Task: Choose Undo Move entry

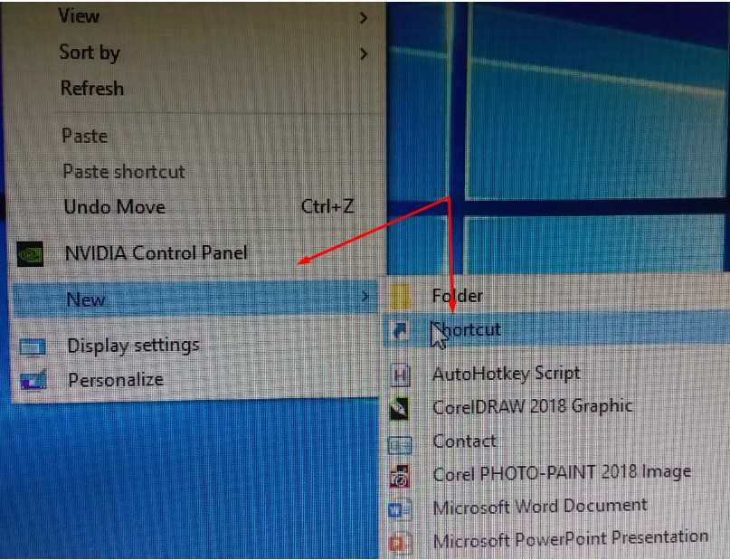Action: (197, 207)
